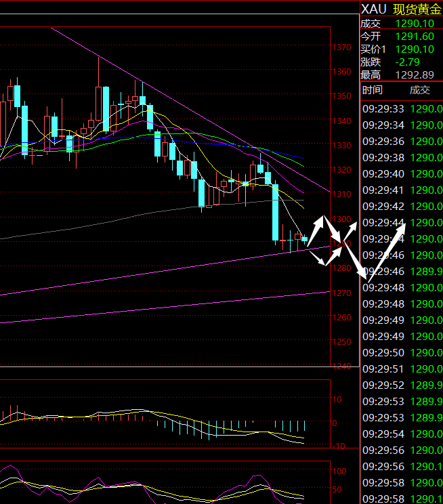Click the 1250 price axis label
The image size is (443, 504).
342,342
